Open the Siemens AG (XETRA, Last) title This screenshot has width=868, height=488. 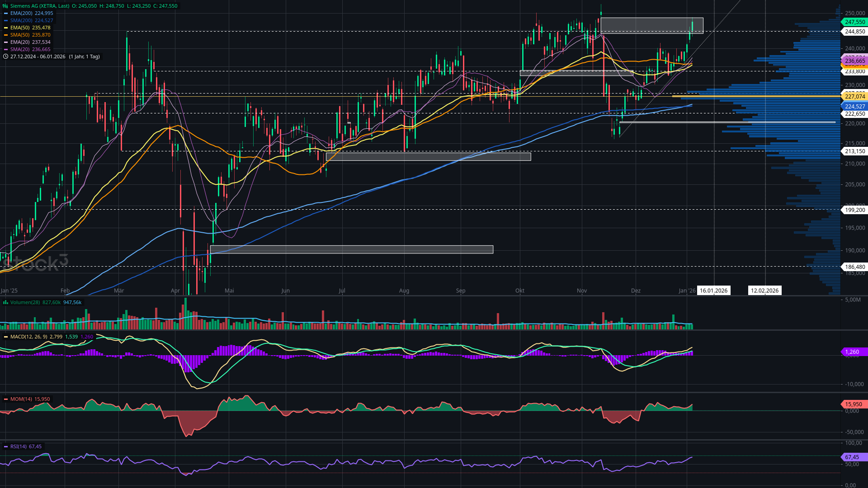40,6
